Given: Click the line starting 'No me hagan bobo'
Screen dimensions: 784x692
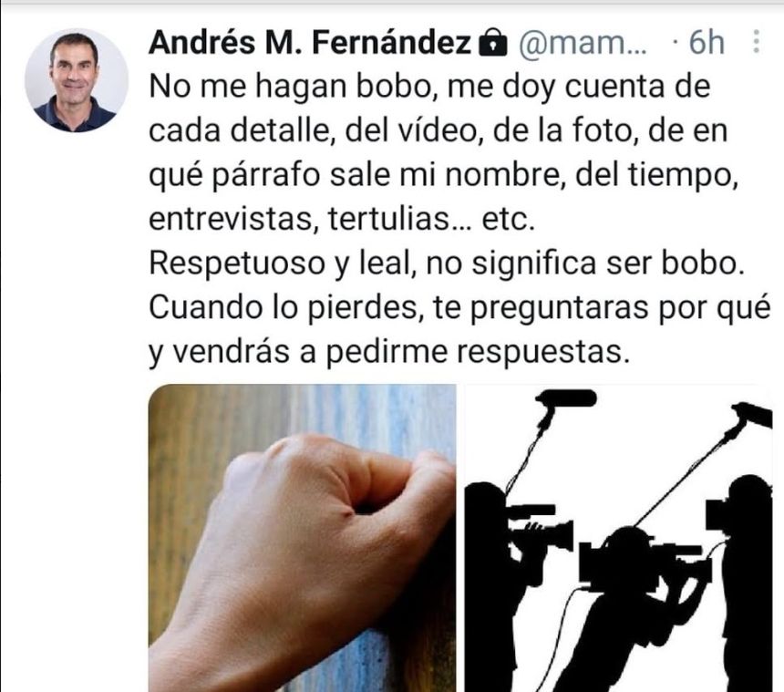Looking at the screenshot, I should 430,87.
